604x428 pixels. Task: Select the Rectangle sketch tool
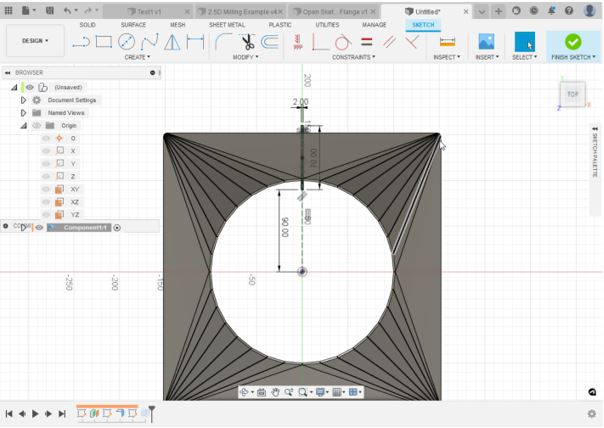point(104,42)
